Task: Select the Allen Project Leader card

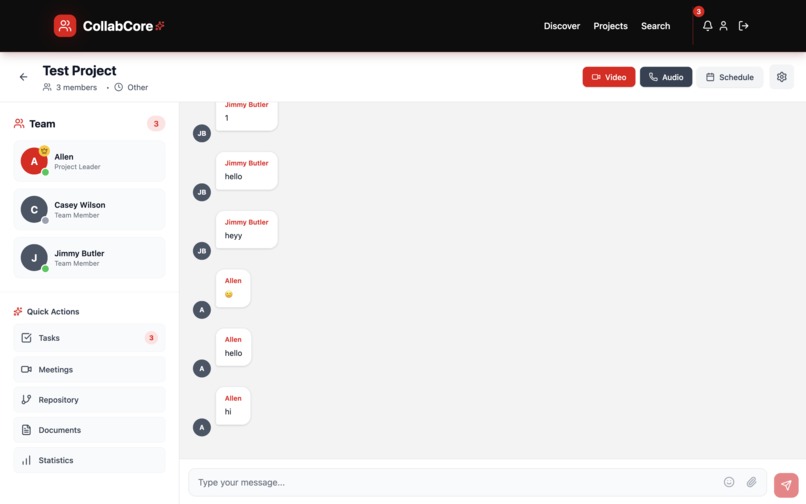Action: coord(89,161)
